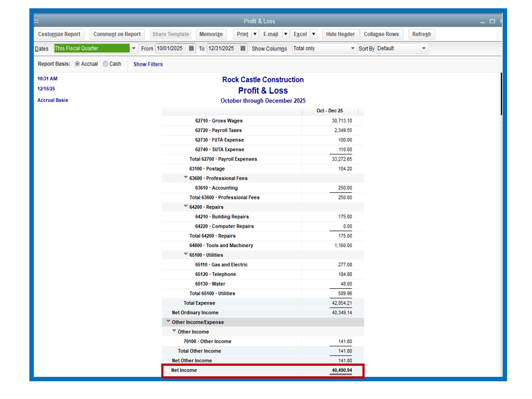This screenshot has width=532, height=399.
Task: Select the Accrual report basis
Action: pyautogui.click(x=78, y=64)
